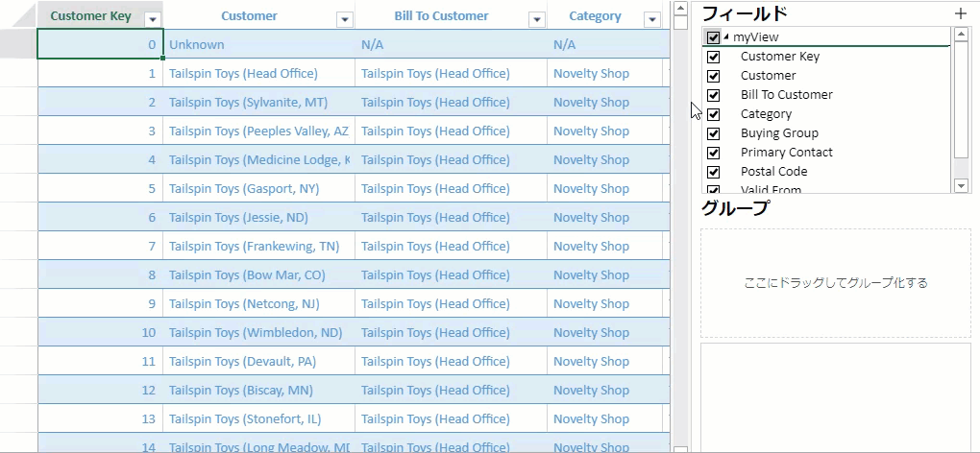Collapse the myView tree node triangle
This screenshot has width=980, height=453.
click(726, 37)
